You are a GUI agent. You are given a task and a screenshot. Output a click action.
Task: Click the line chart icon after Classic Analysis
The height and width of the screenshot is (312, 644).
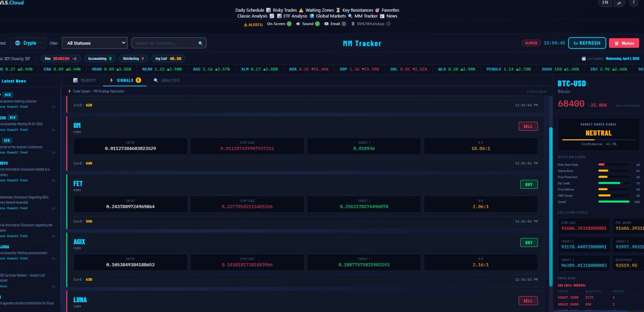pyautogui.click(x=271, y=16)
